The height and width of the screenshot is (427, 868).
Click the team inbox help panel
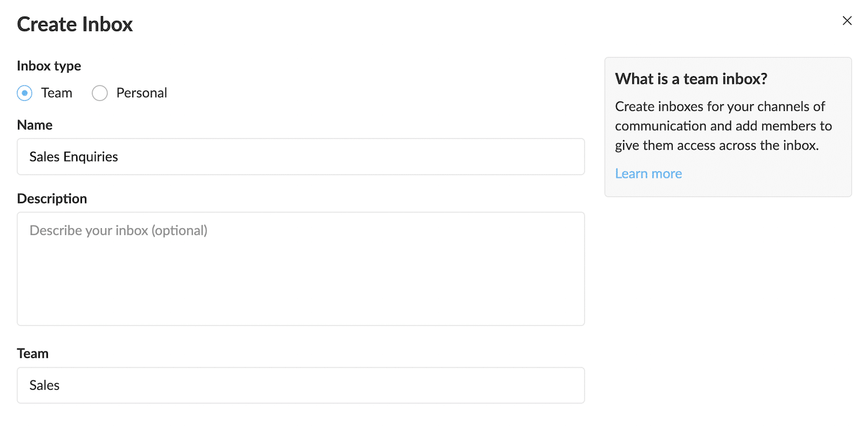728,126
